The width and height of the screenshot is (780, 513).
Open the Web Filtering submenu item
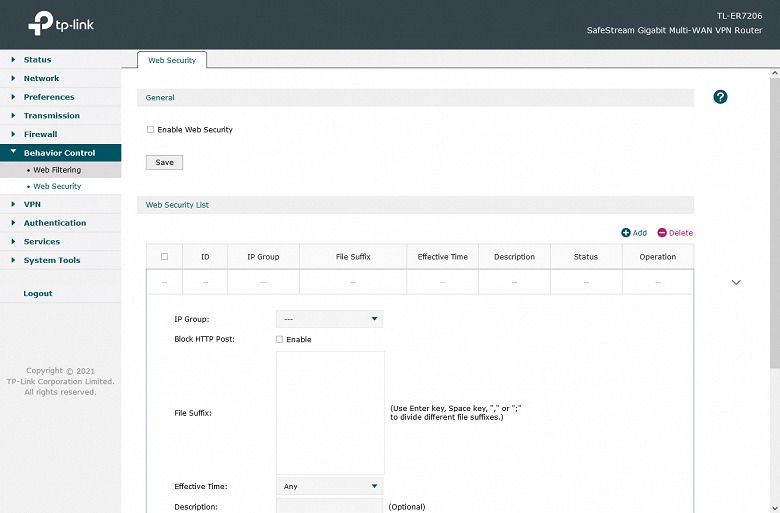tap(57, 170)
